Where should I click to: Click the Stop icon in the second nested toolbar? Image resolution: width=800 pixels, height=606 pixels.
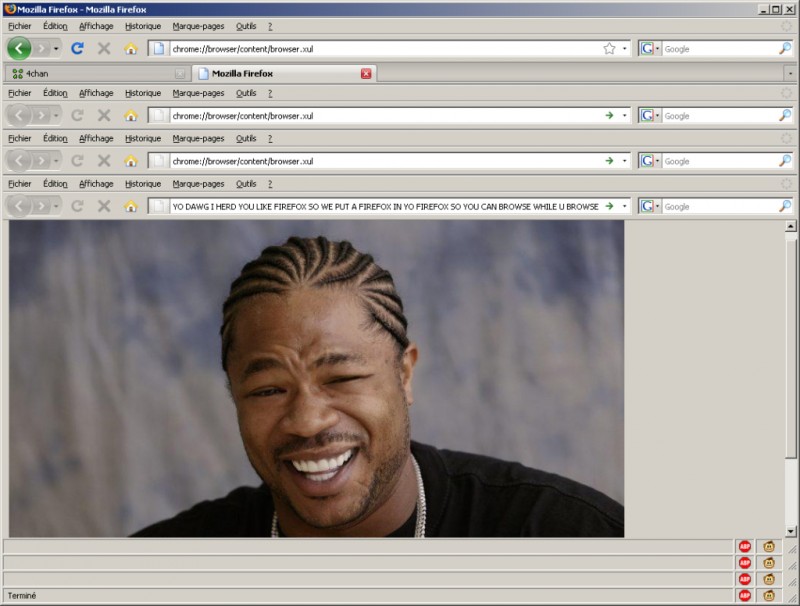[104, 161]
